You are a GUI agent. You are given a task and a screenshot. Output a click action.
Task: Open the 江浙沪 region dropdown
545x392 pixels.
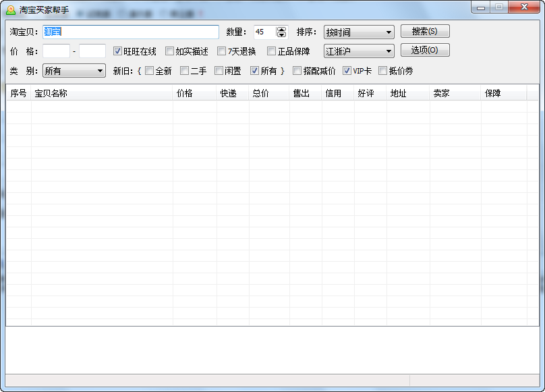[x=359, y=51]
